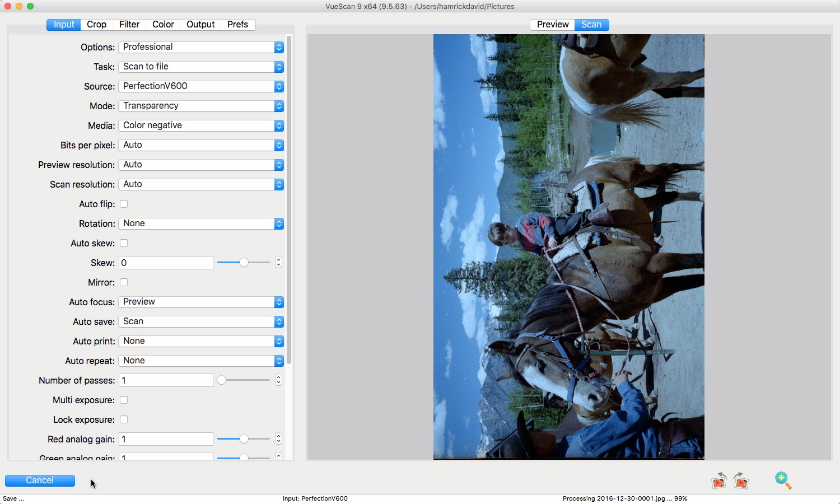Switch to the Preview image tab
This screenshot has width=840, height=504.
pyautogui.click(x=552, y=25)
